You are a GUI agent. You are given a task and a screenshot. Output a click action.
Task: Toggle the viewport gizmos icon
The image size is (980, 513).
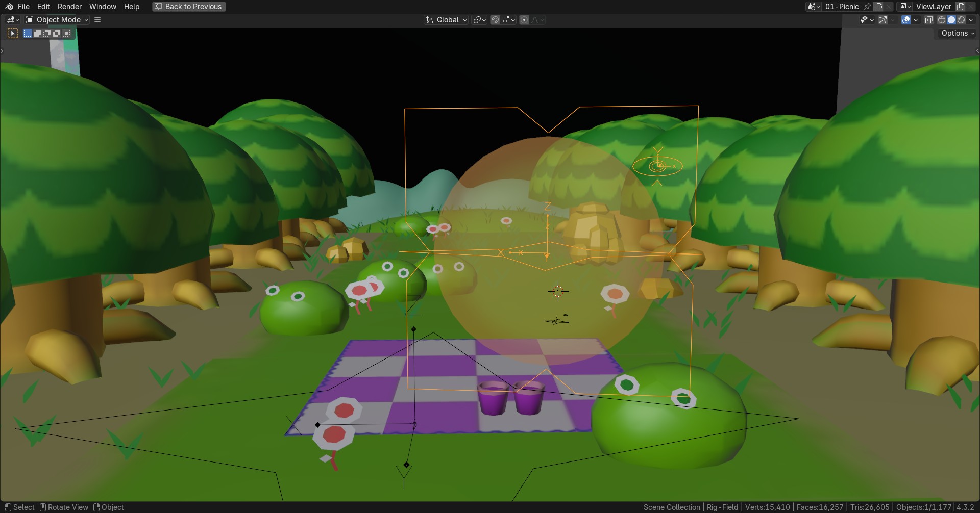tap(883, 20)
